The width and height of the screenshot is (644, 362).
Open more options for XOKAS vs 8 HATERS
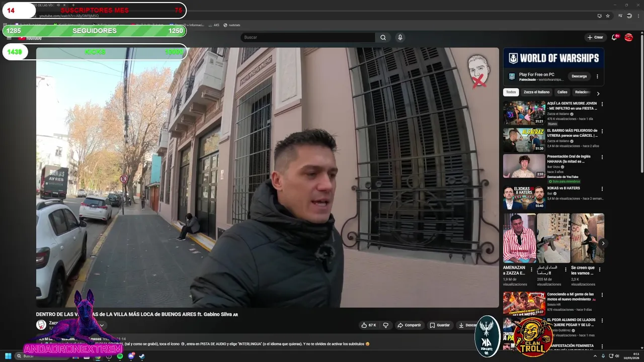pyautogui.click(x=602, y=189)
